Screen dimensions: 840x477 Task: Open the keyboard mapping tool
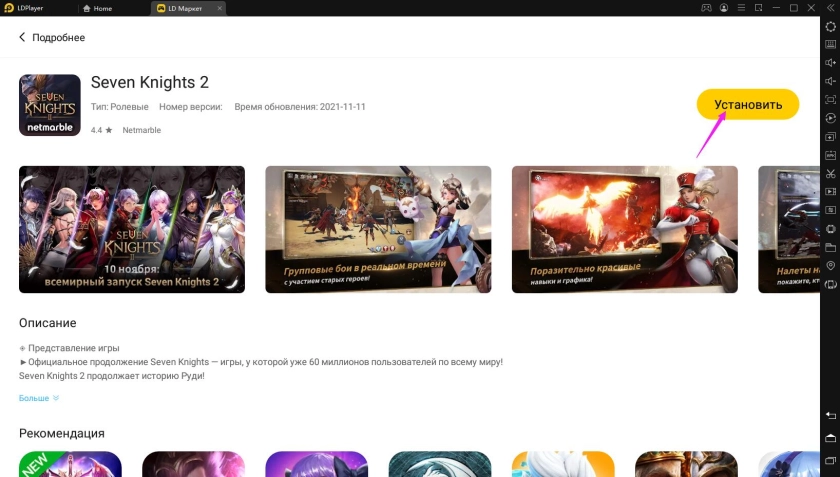point(830,44)
